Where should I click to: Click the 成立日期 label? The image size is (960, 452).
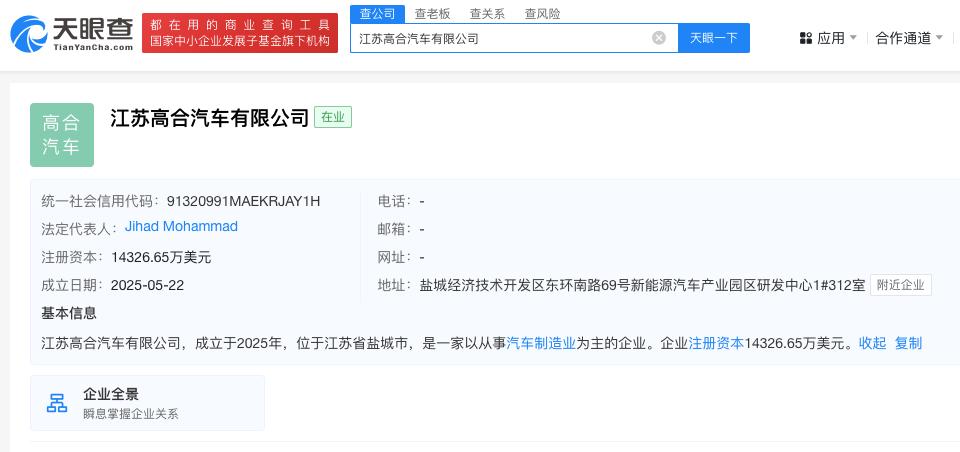point(72,285)
